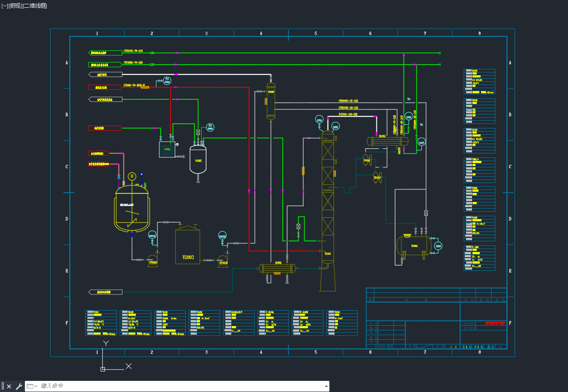
Task: Click the CWR1001-50-L1B pipe label
Action: 133,51
